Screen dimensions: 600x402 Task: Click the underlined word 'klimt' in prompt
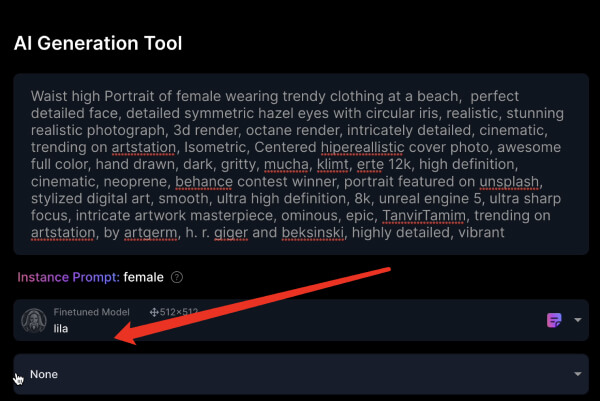pyautogui.click(x=336, y=165)
